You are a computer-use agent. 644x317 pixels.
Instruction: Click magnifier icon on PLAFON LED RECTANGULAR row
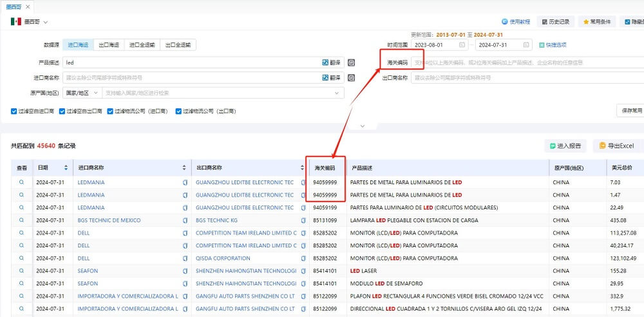tap(21, 296)
